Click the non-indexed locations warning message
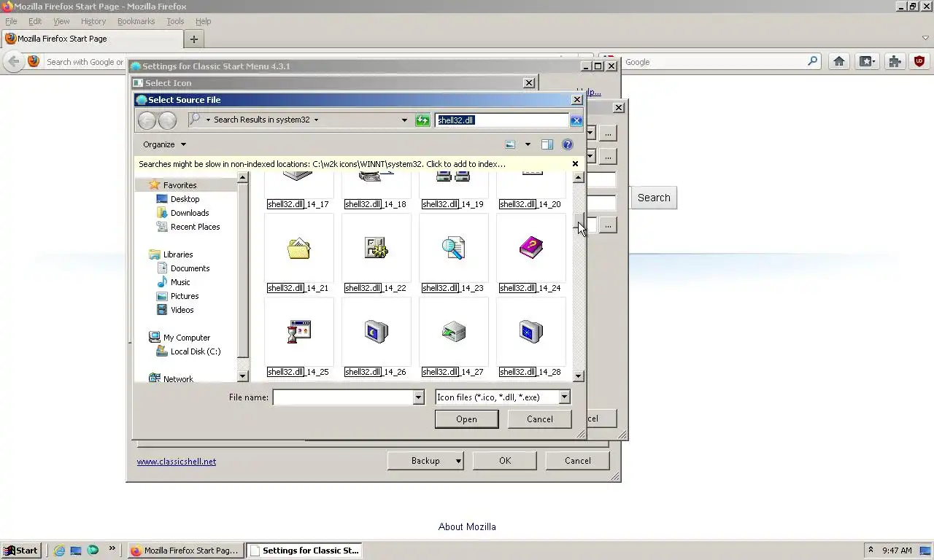 [x=322, y=164]
